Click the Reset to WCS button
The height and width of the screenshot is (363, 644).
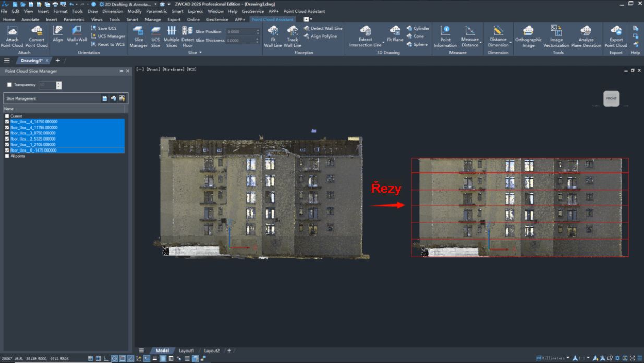tap(108, 44)
